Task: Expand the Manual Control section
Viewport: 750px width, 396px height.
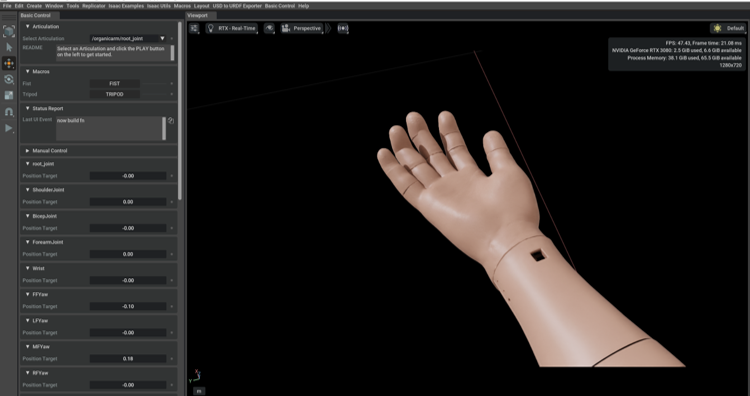Action: point(28,151)
